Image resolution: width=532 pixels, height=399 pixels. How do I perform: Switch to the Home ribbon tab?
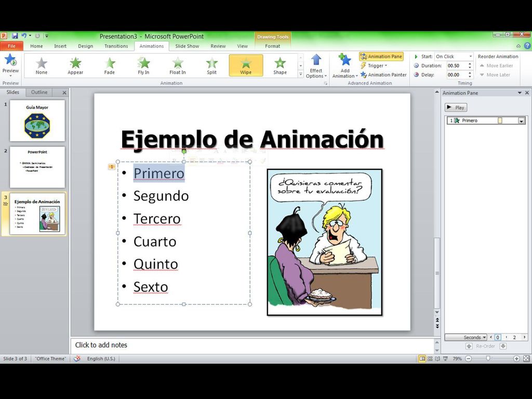pos(36,46)
